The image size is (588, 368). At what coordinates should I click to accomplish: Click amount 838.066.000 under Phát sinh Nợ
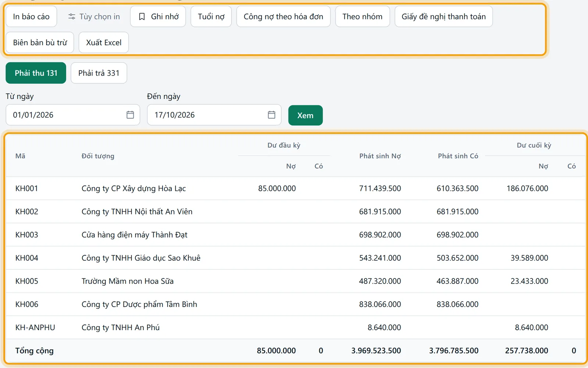[380, 304]
